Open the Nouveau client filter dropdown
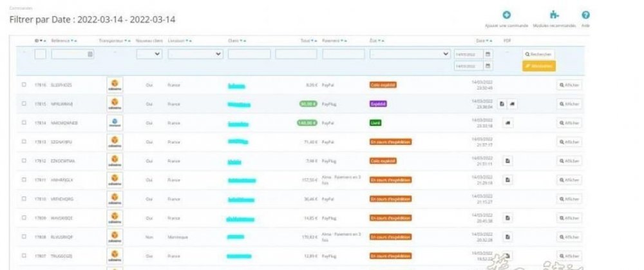 point(149,54)
